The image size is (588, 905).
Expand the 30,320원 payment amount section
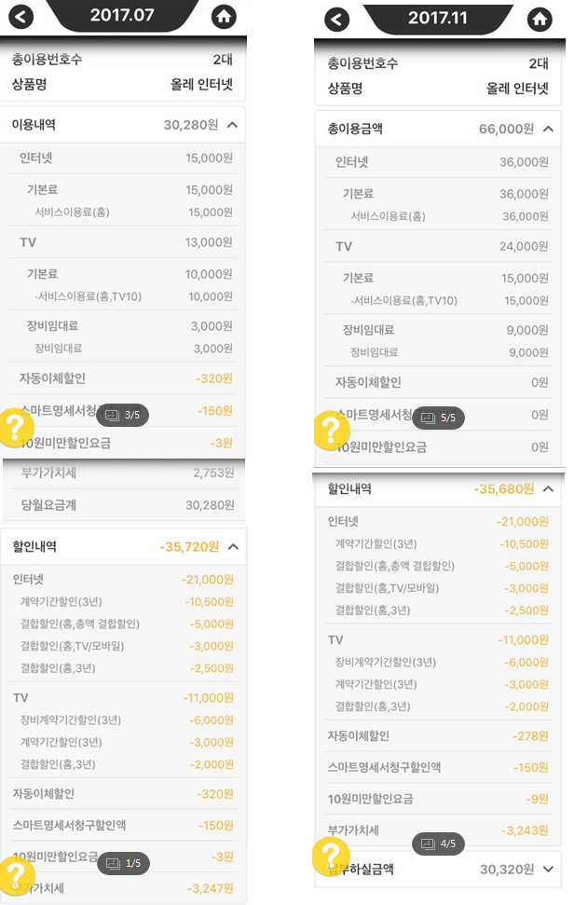pyautogui.click(x=548, y=869)
